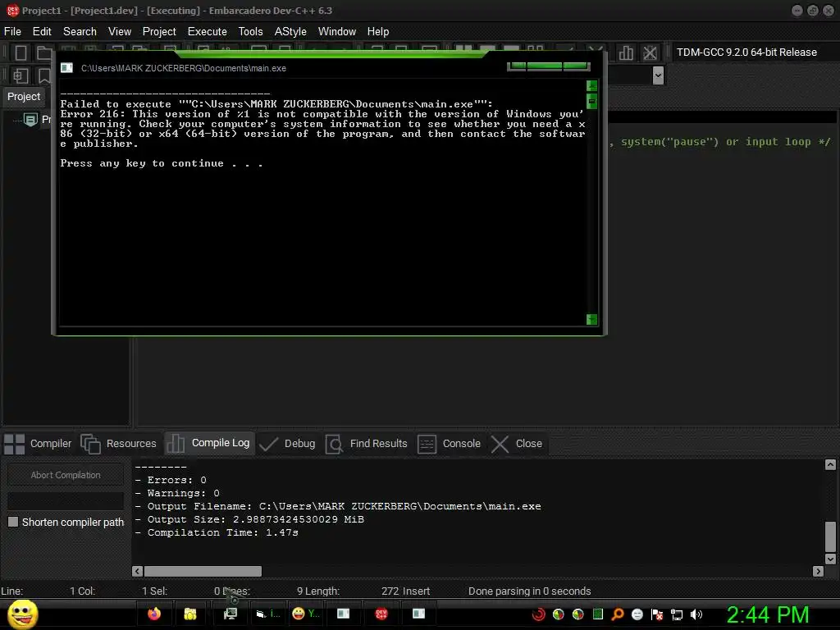Click the orange magnifier tray icon
Image resolution: width=840 pixels, height=630 pixels.
click(x=618, y=614)
